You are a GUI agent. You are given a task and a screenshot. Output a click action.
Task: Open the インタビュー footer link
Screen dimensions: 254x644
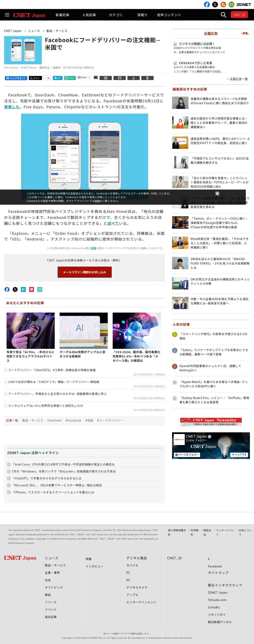(94, 566)
